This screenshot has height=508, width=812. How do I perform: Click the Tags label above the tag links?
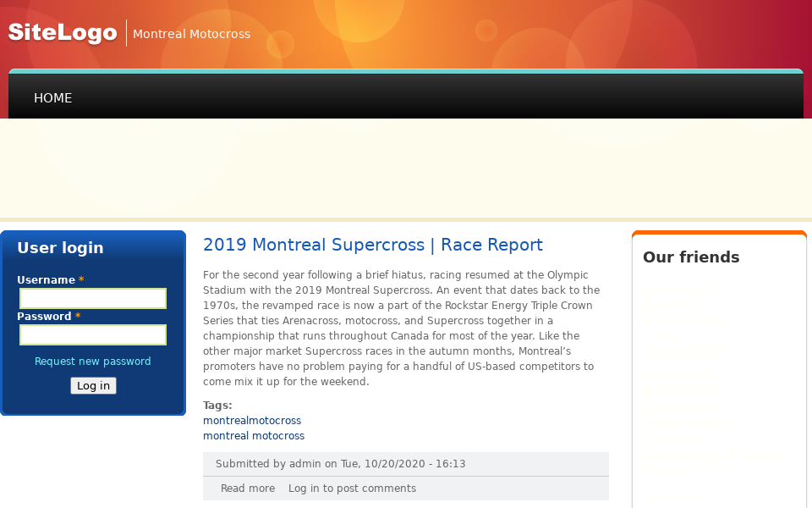[217, 405]
